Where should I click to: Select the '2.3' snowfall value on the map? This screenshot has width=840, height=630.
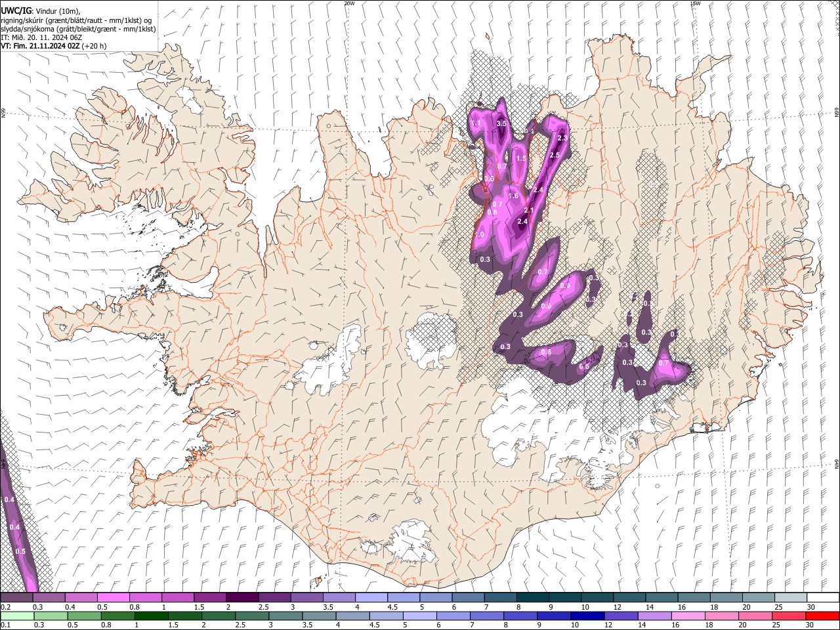[x=562, y=138]
